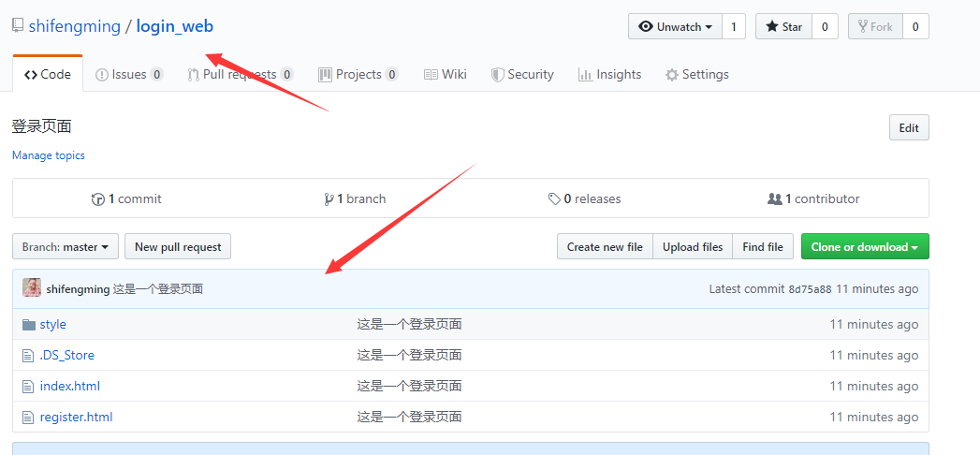The height and width of the screenshot is (455, 980).
Task: Click the contributors people icon
Action: point(774,199)
